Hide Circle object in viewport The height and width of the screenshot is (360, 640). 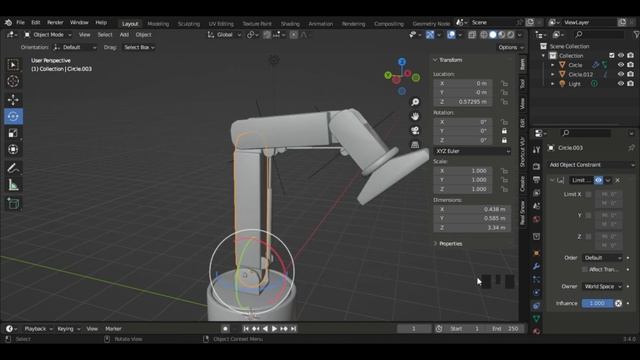[x=621, y=65]
